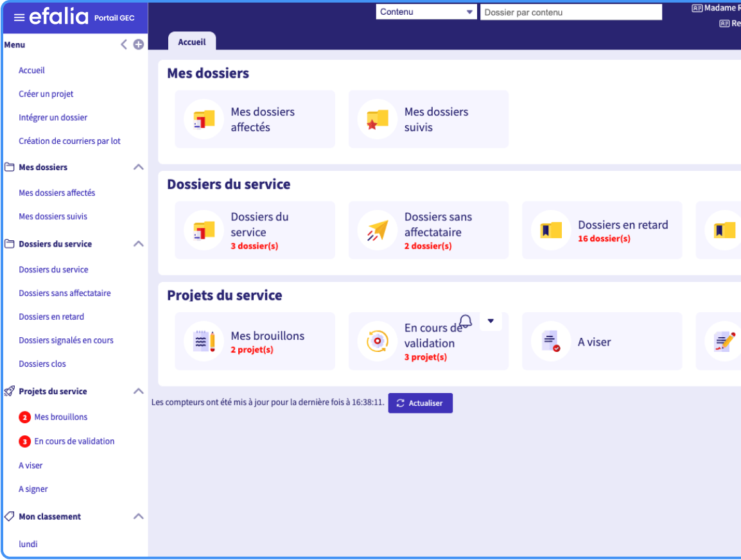Open Mes brouillons in the sidebar

click(61, 417)
